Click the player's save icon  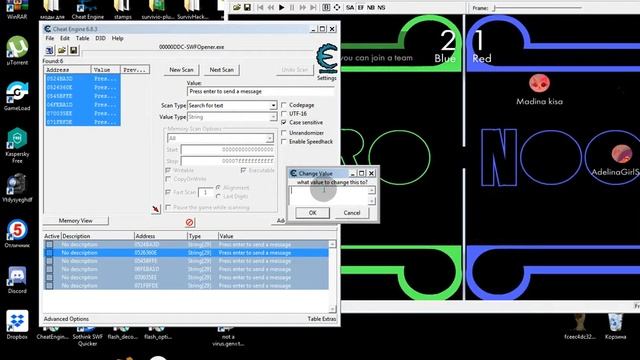(x=247, y=8)
